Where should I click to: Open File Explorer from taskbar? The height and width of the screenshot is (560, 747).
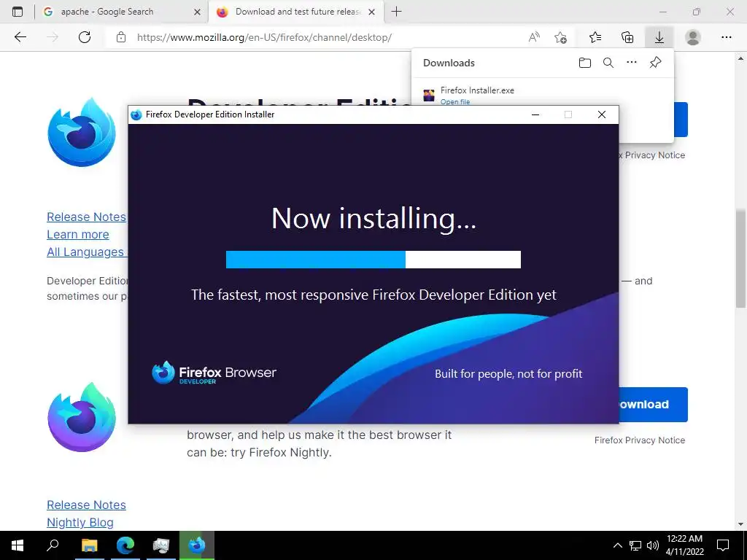[x=89, y=545]
